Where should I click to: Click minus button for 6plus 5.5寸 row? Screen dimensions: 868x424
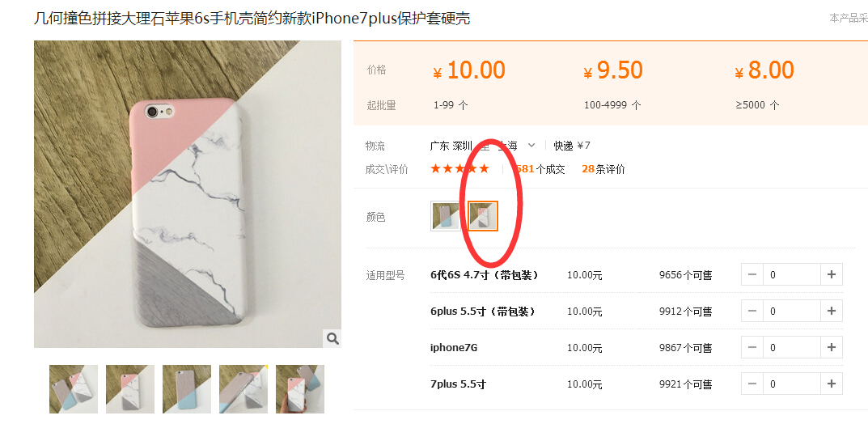pos(752,311)
